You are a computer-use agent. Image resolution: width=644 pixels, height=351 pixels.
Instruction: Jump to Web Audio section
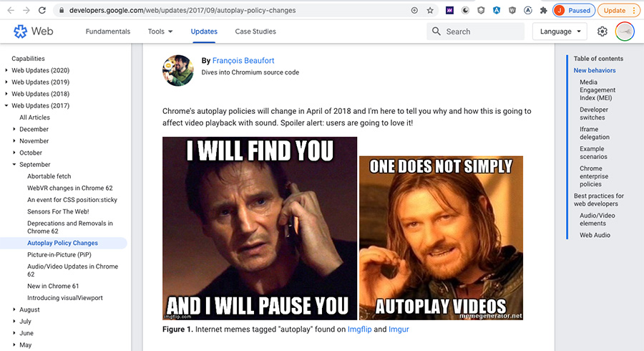[595, 235]
